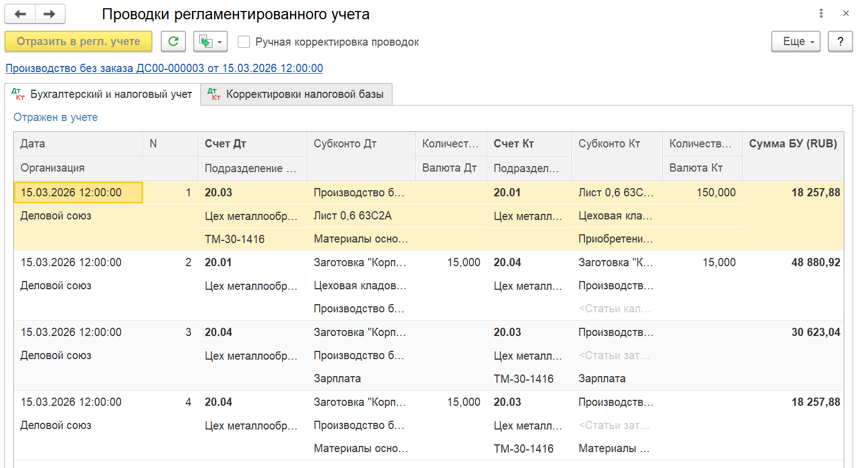Click the Валюта Дт column header
This screenshot has height=468, width=868.
[451, 168]
